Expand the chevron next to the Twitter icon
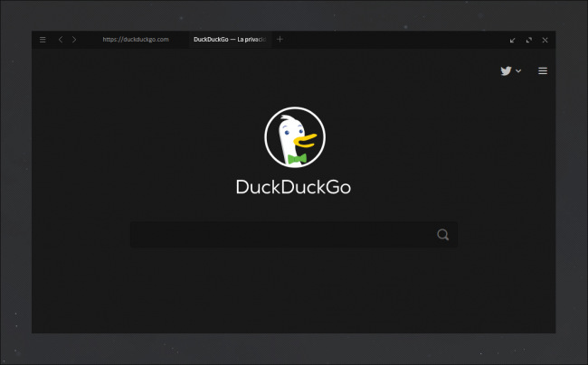 point(518,70)
